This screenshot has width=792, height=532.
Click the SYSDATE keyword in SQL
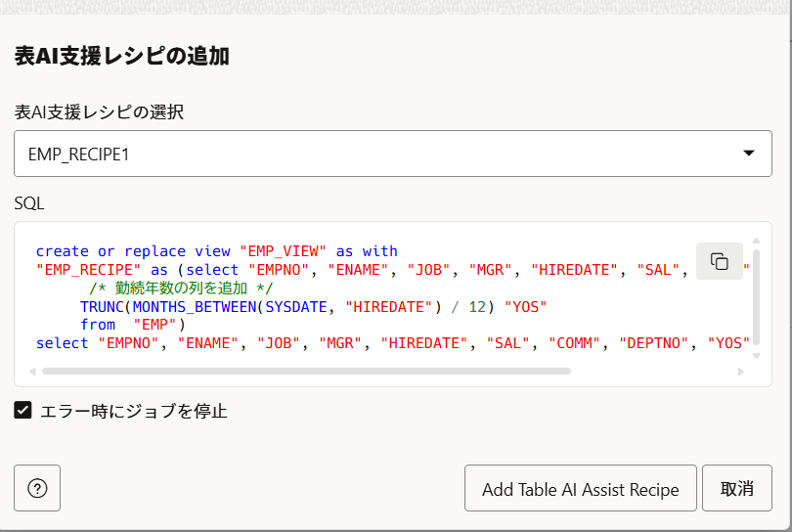pyautogui.click(x=296, y=307)
